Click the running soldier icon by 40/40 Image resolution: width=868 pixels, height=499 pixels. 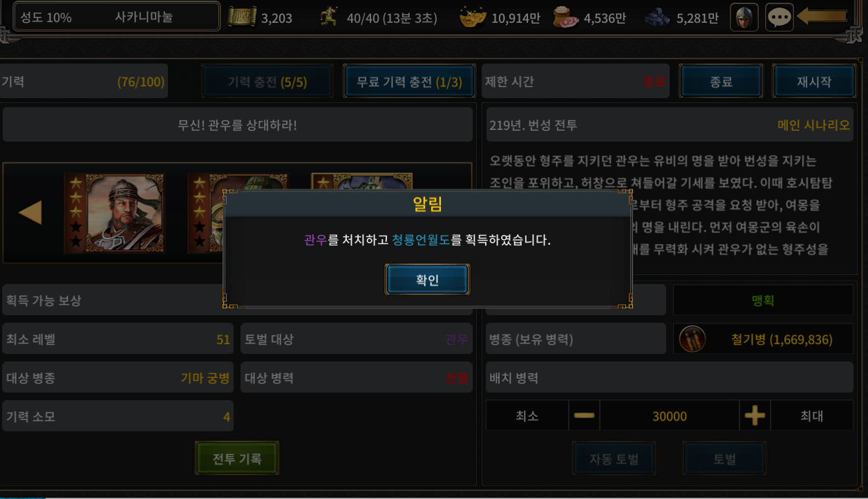[330, 17]
